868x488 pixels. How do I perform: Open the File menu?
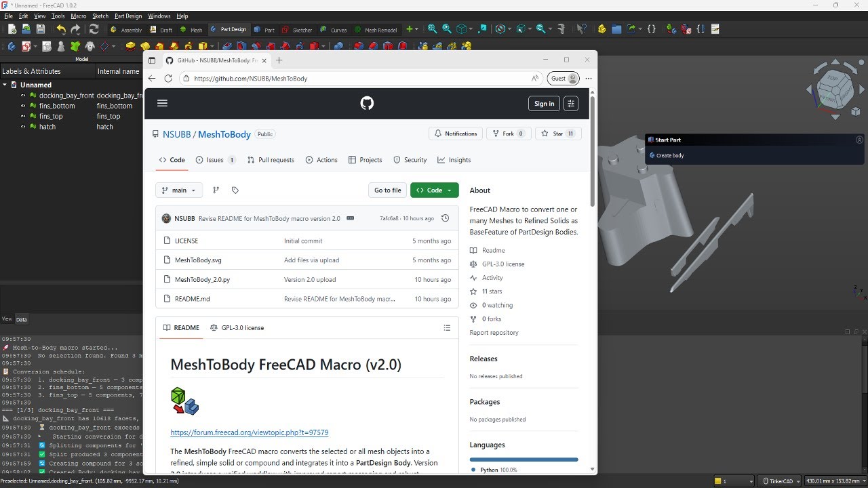tap(9, 16)
